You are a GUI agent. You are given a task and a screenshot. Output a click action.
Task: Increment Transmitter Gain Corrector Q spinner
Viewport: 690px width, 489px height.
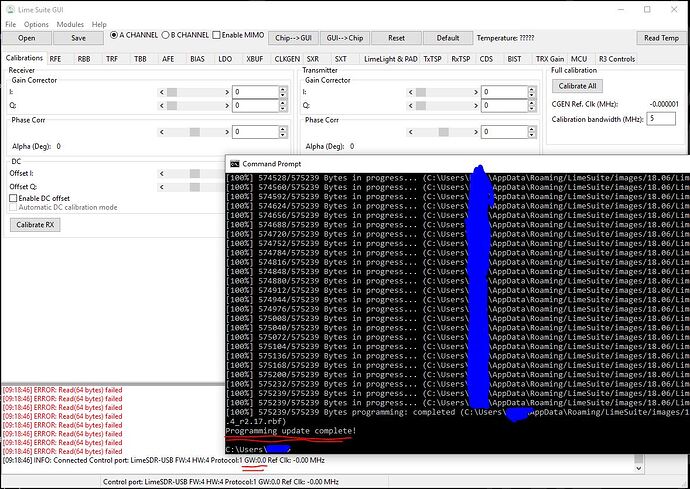point(532,103)
